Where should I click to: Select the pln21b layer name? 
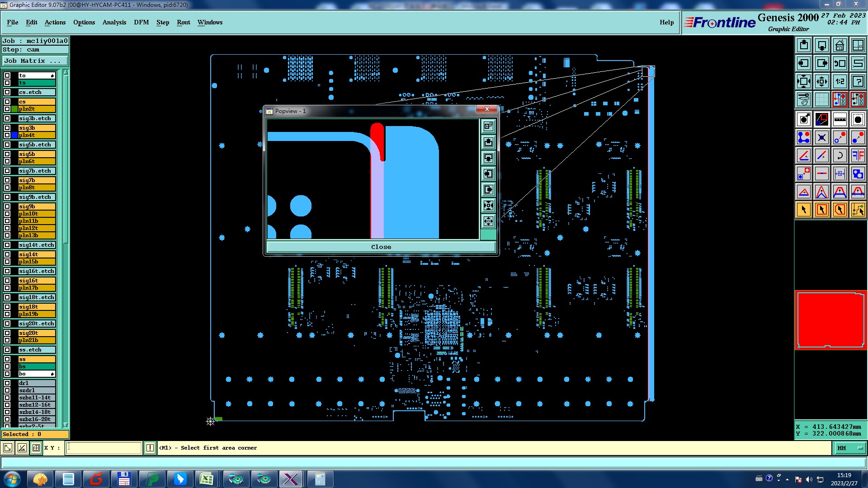[x=37, y=340]
